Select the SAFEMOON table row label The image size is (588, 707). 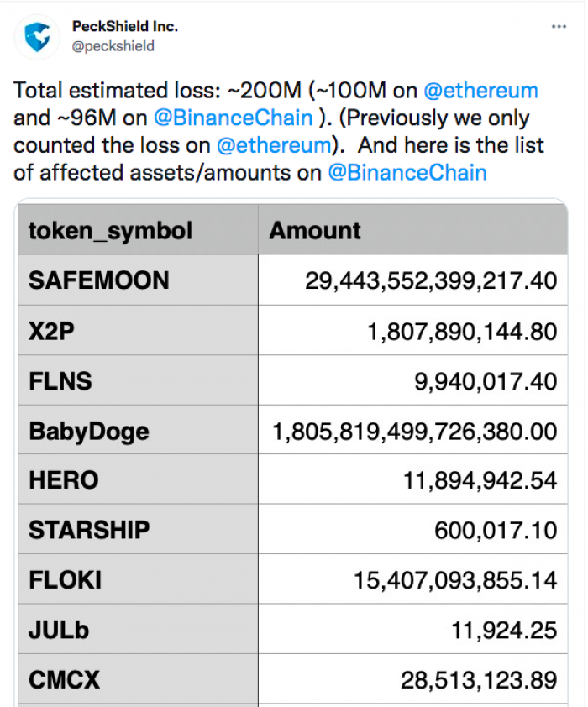138,280
